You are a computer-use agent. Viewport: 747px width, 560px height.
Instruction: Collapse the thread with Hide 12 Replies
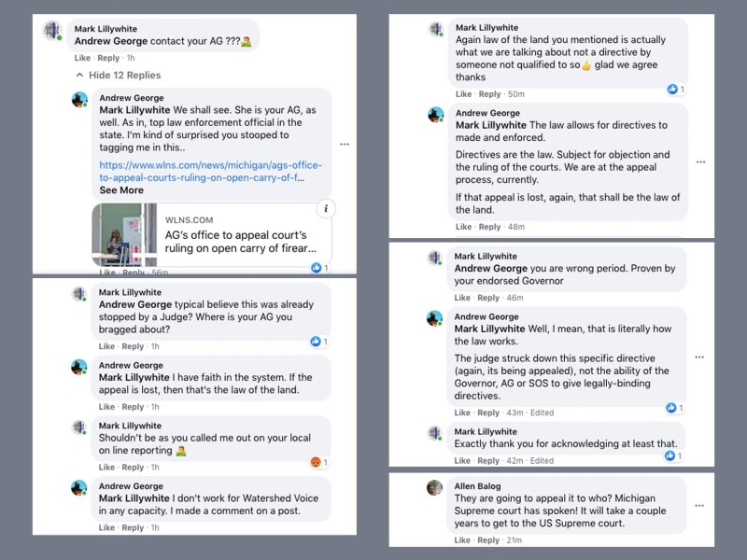(123, 76)
